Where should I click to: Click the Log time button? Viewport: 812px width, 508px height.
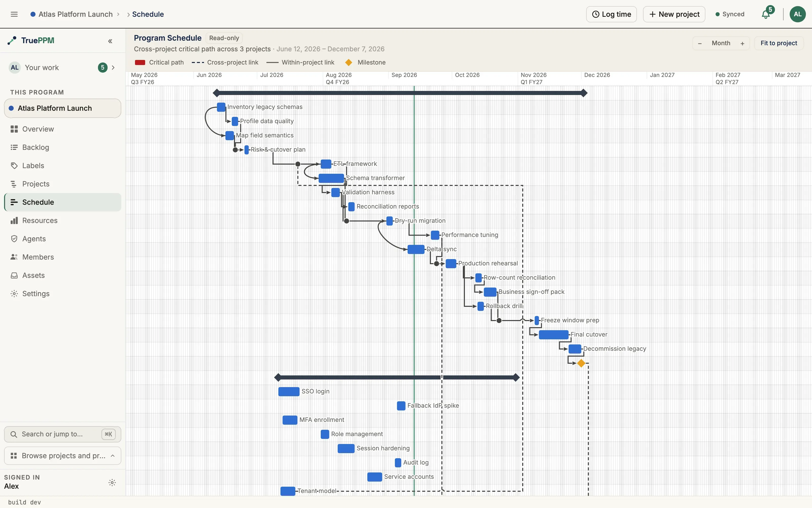pos(611,14)
